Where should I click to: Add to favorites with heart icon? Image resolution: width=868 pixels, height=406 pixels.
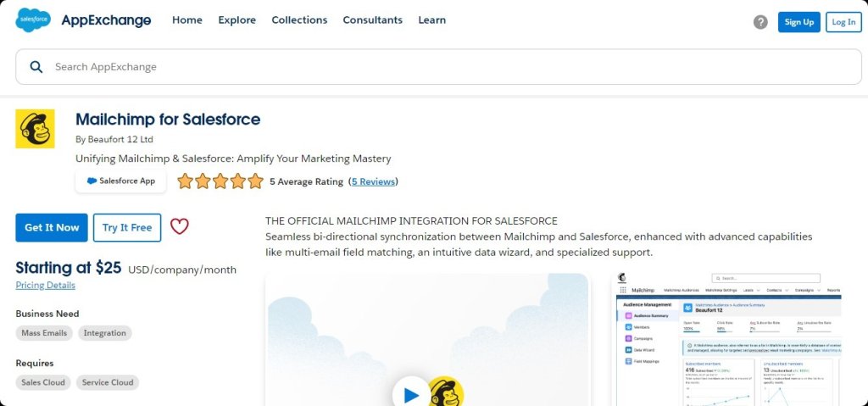pos(180,226)
